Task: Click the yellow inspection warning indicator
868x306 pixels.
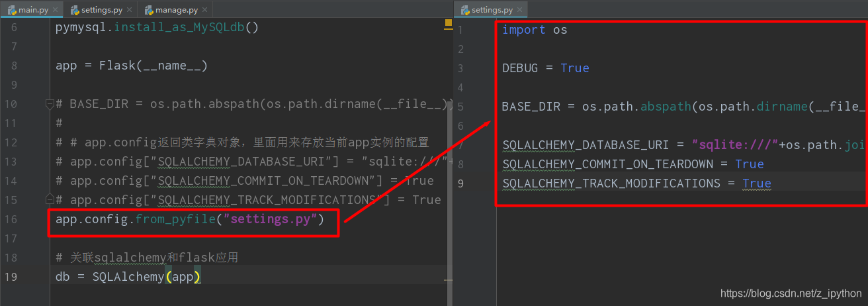Action: tap(448, 23)
